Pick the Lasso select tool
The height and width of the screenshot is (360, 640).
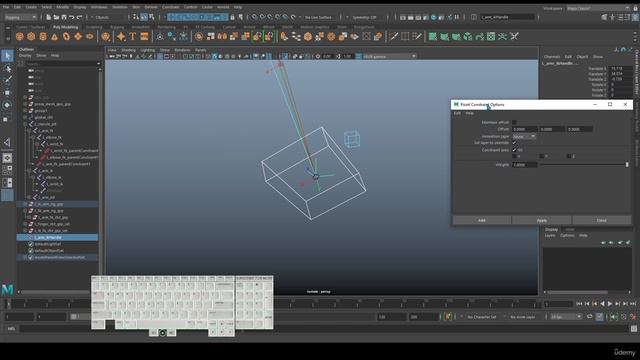coord(7,68)
